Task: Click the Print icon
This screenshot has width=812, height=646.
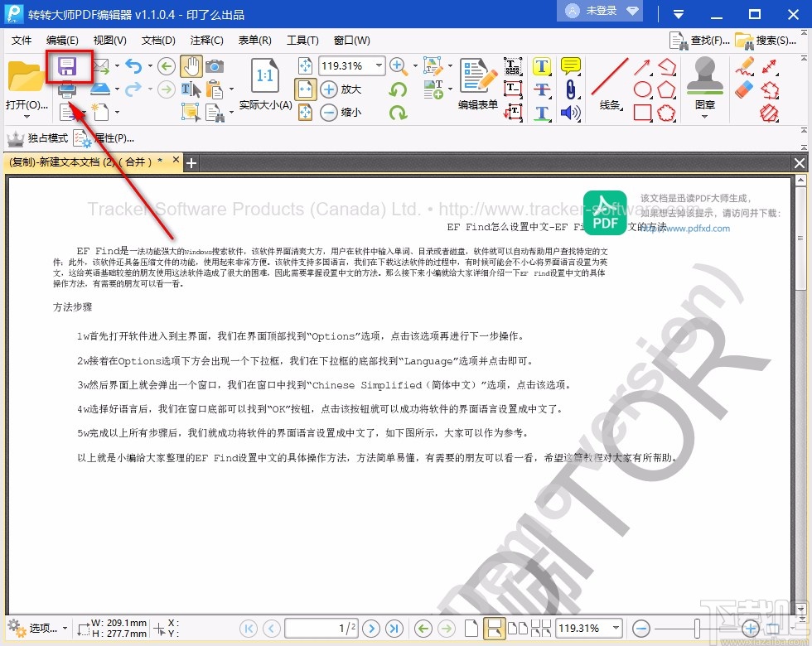Action: click(x=67, y=90)
